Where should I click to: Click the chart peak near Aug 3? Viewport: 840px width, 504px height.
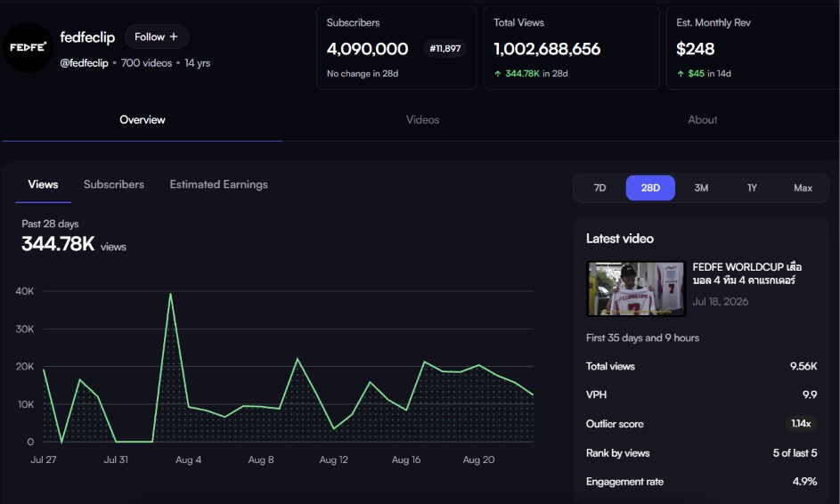point(170,294)
